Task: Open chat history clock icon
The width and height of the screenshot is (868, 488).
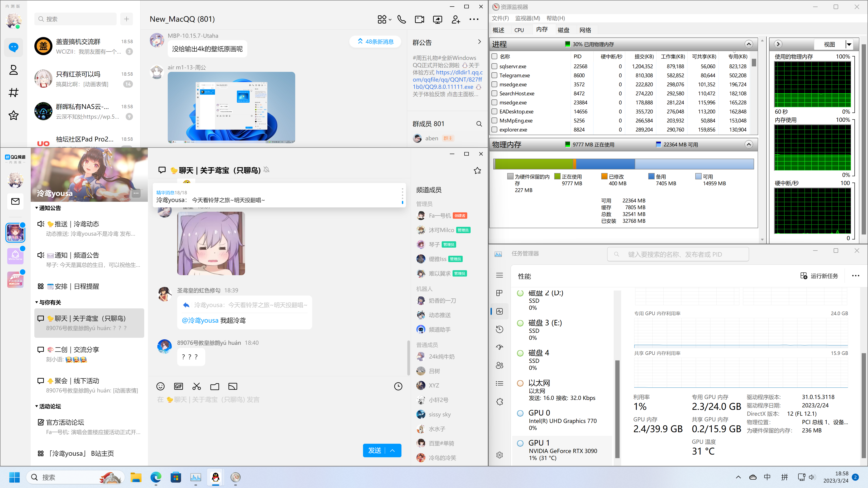Action: (398, 386)
